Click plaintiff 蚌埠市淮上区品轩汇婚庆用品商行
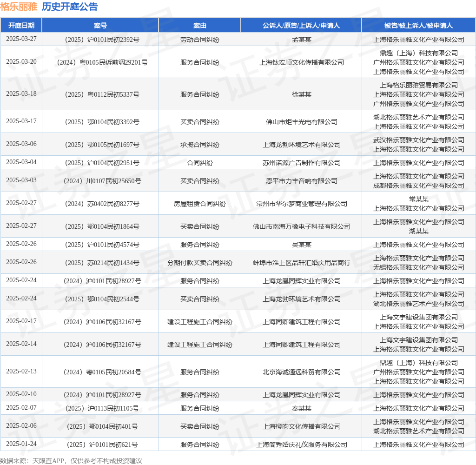476x465 pixels. (x=301, y=263)
